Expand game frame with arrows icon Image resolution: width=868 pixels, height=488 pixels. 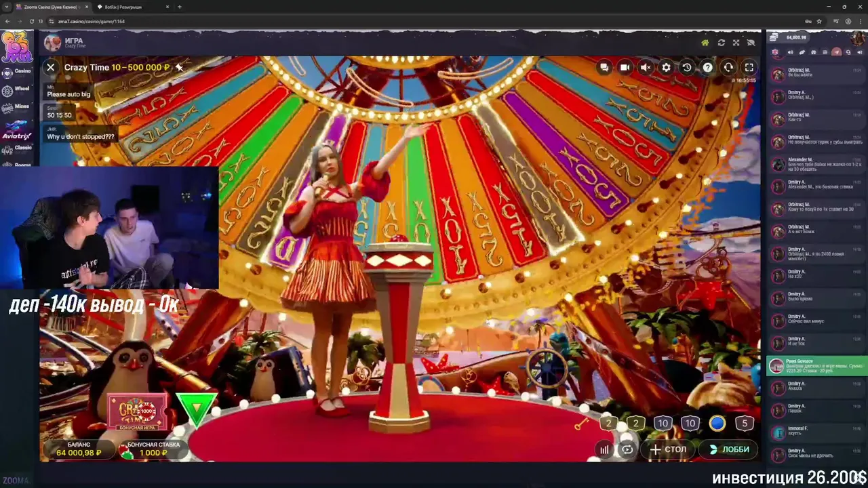click(x=736, y=43)
